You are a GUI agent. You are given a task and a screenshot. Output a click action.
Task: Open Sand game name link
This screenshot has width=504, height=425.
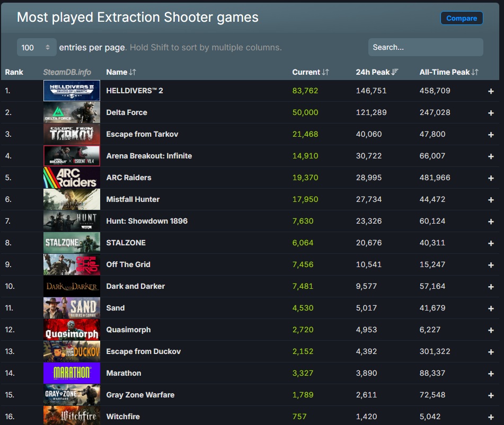pyautogui.click(x=116, y=308)
